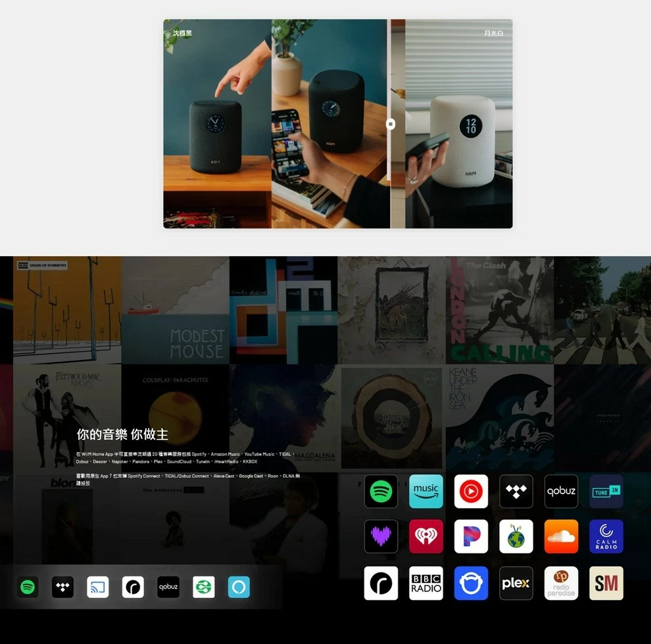Open the Pandora P icon
The image size is (651, 644).
[471, 536]
